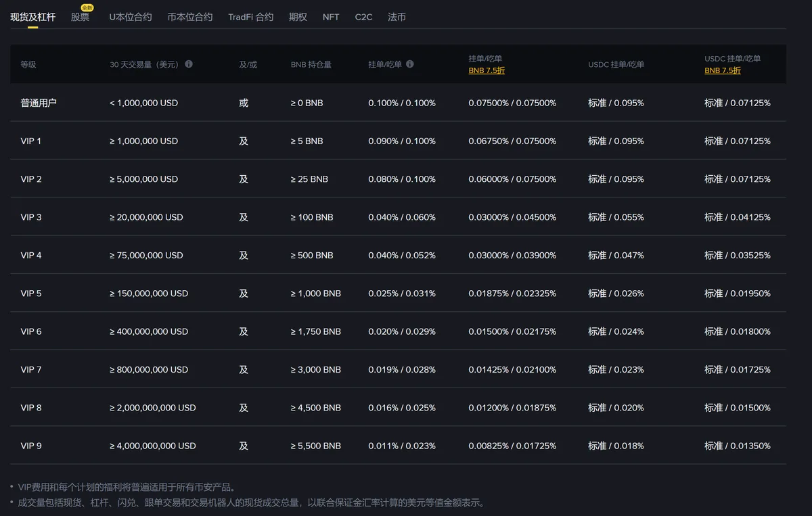
Task: Click volume cell < 1,000,000 USD
Action: tap(143, 103)
